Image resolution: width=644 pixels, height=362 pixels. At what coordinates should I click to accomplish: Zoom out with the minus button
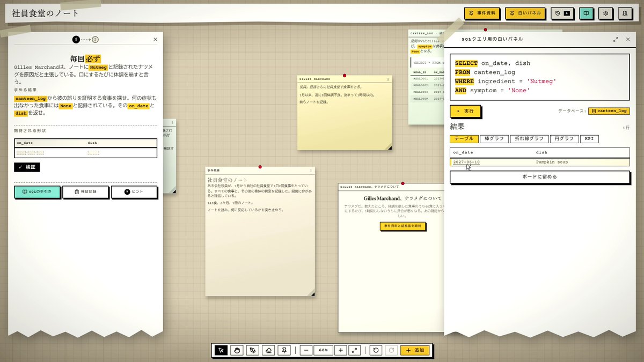tap(306, 350)
